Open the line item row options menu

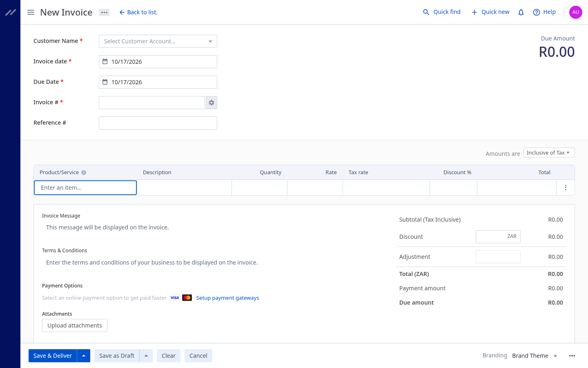(x=566, y=188)
